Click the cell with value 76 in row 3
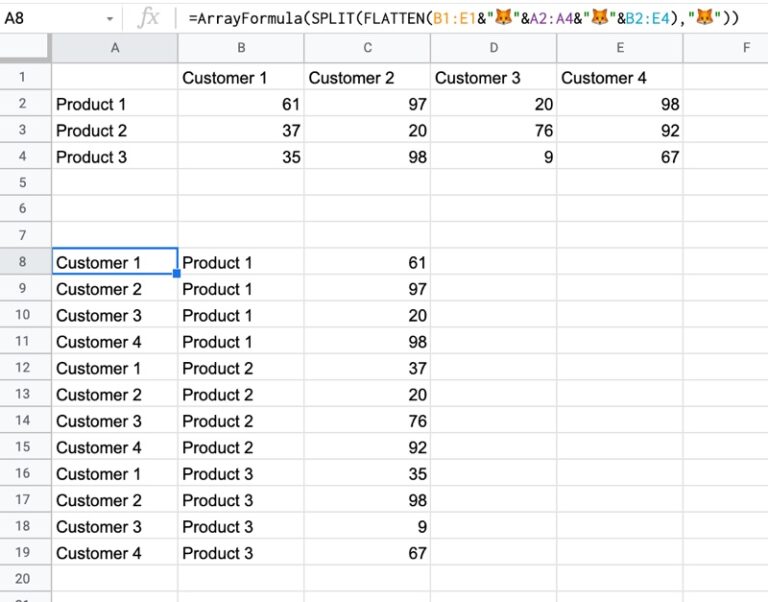768x602 pixels. (493, 131)
